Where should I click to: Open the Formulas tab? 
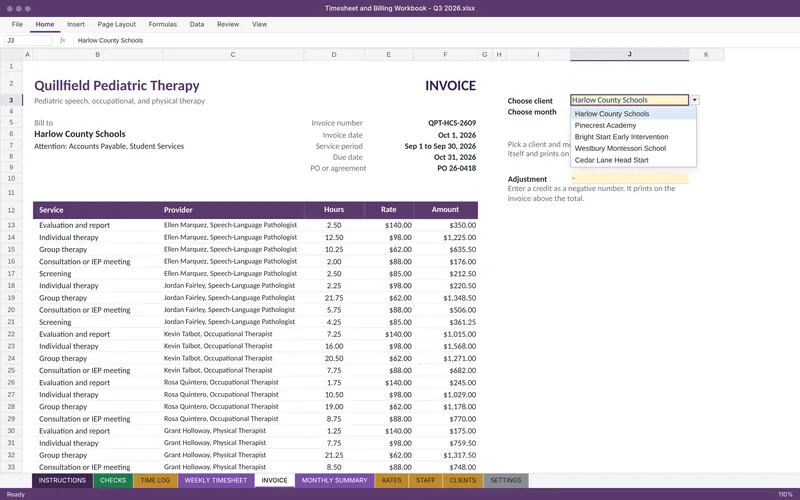coord(163,24)
